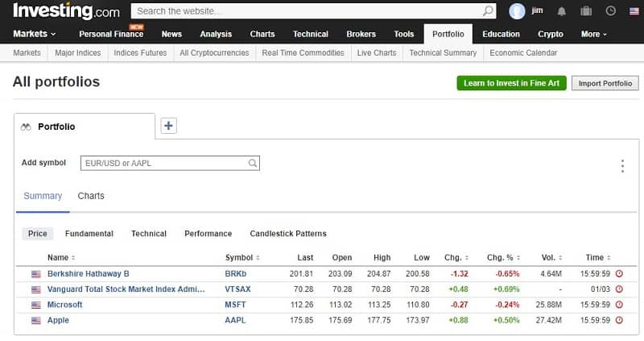
Task: Click the clock icon in top bar
Action: [610, 11]
